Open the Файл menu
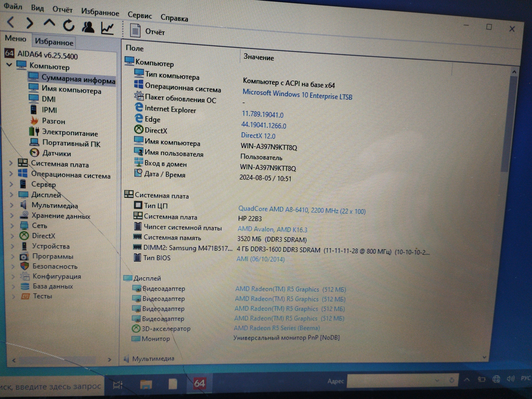This screenshot has height=399, width=532. tap(13, 6)
